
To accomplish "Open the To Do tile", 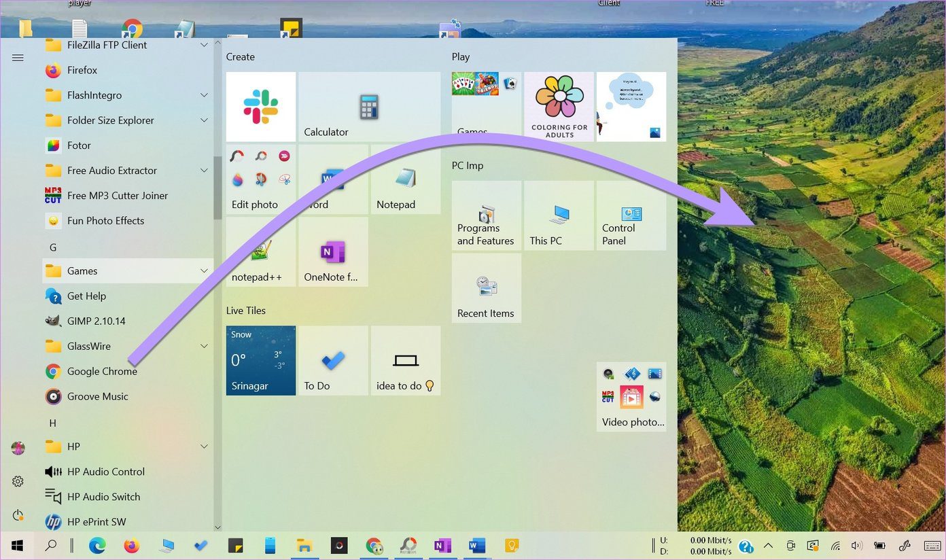I will 334,360.
